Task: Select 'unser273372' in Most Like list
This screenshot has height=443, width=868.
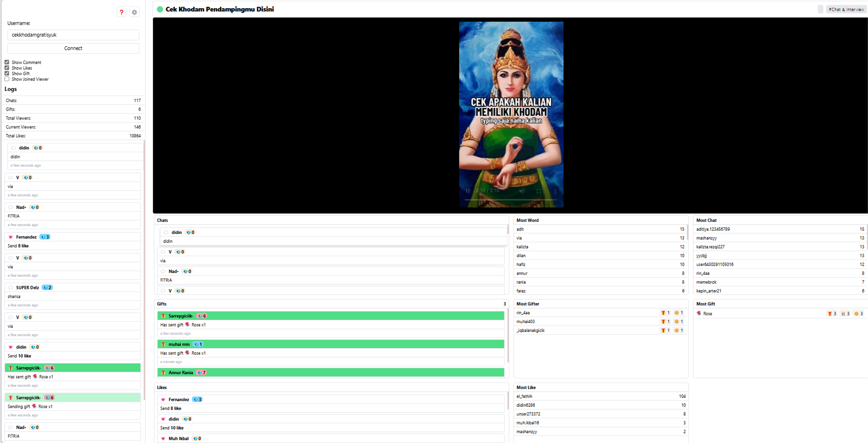Action: (528, 414)
